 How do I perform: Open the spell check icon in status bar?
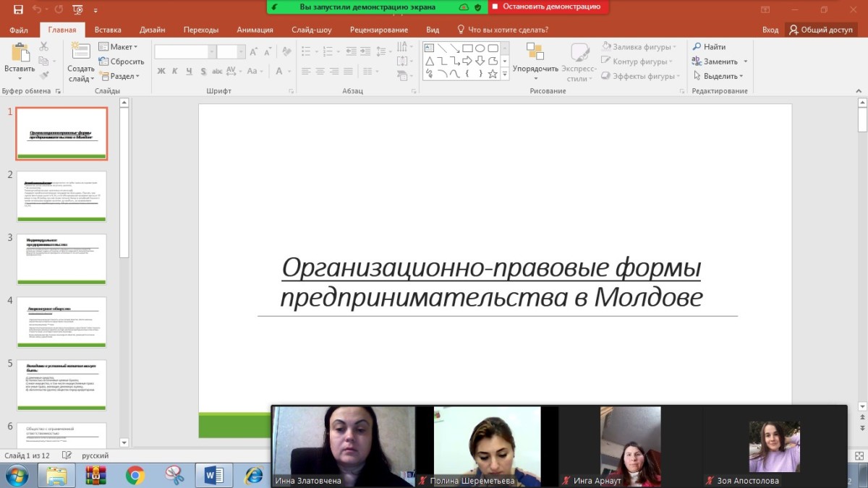[67, 455]
